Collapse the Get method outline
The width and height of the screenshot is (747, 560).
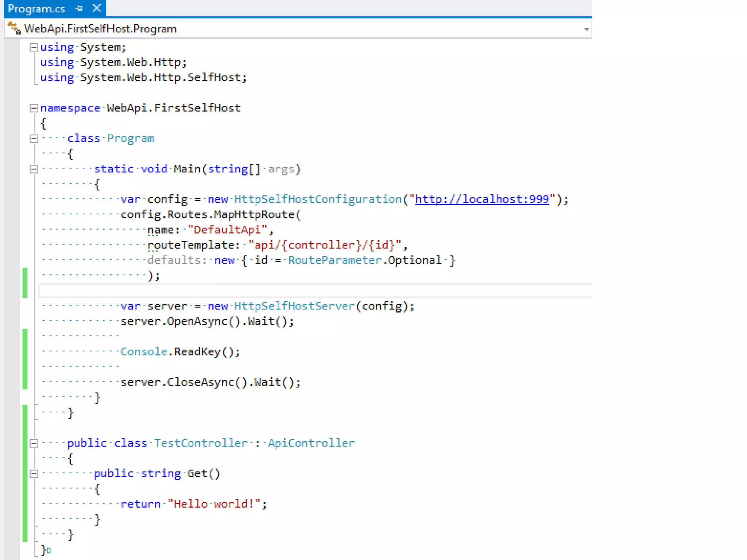34,474
